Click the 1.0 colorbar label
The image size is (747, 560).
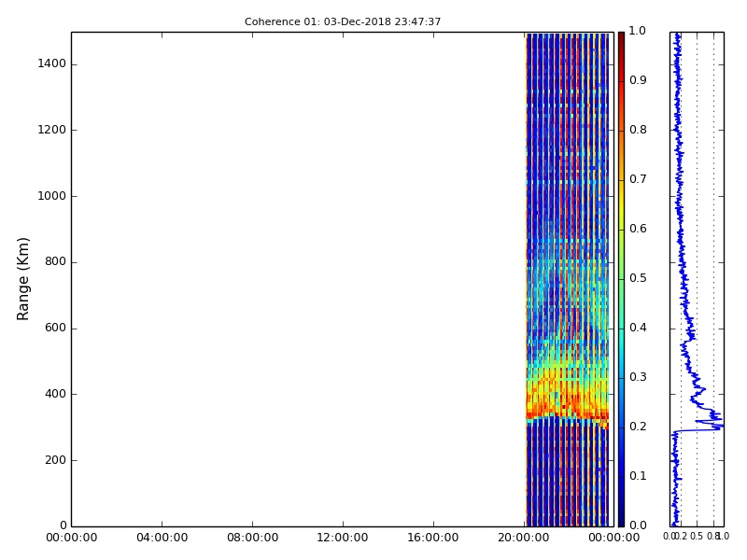click(638, 31)
